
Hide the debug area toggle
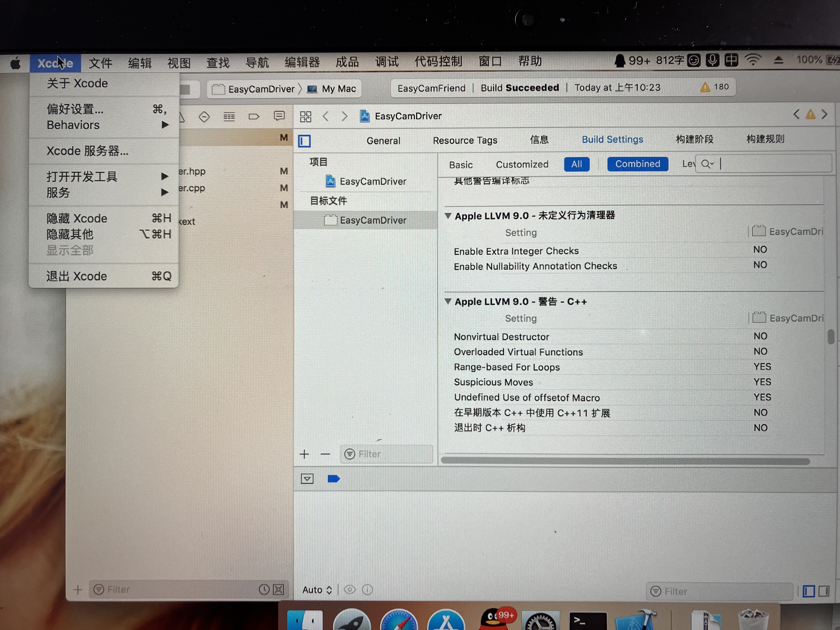(x=307, y=479)
